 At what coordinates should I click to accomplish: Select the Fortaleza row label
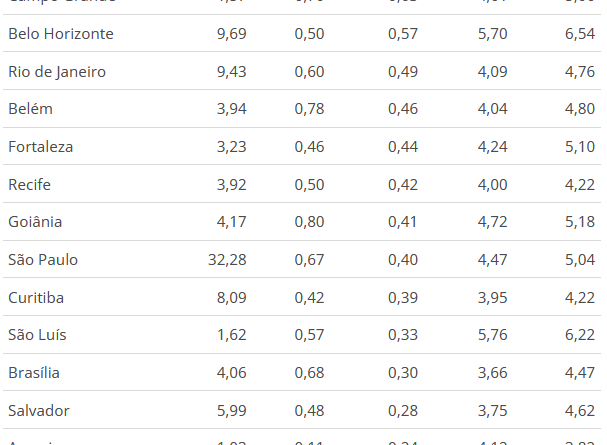[x=41, y=147]
